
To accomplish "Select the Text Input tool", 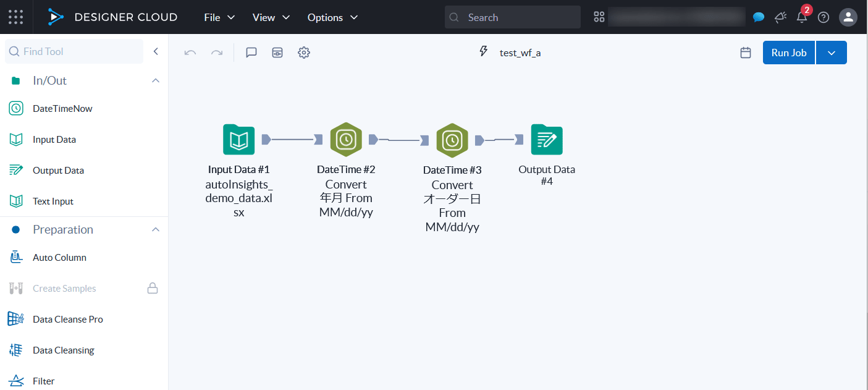I will coord(54,201).
